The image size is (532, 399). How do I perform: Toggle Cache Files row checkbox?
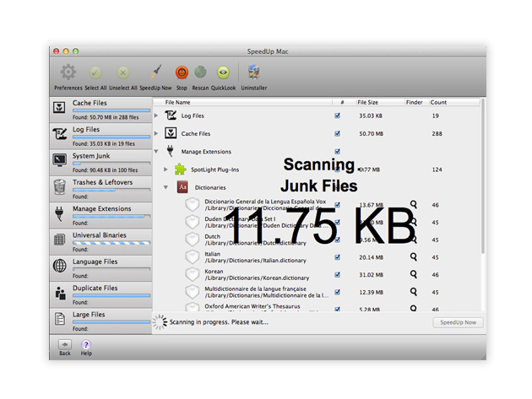click(337, 133)
